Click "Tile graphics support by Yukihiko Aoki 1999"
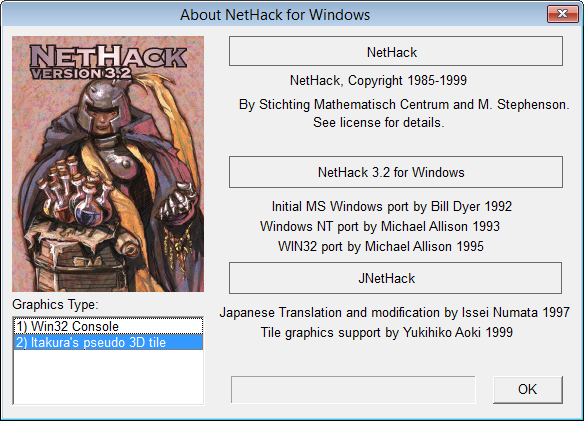 click(x=387, y=332)
